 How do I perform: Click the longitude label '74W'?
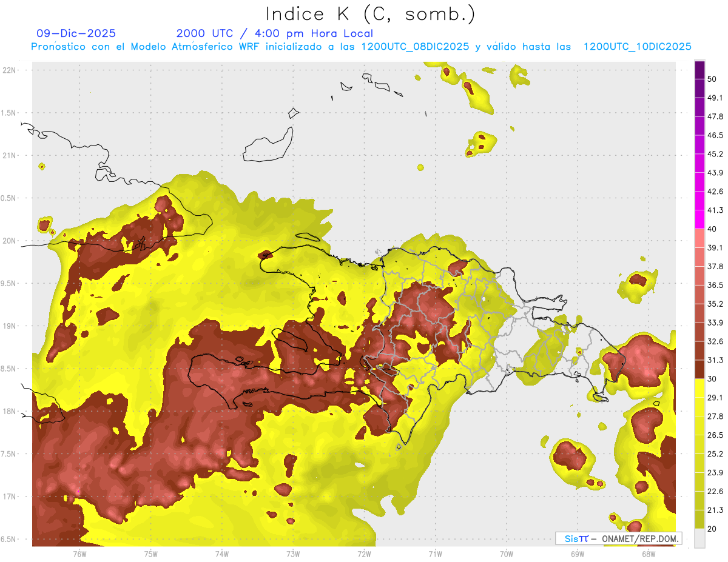click(x=222, y=554)
